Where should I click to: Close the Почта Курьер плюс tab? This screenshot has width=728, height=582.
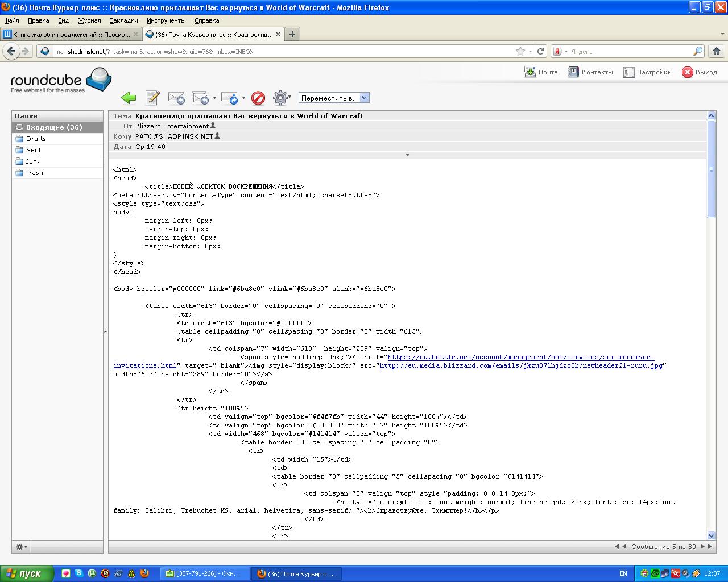[x=278, y=34]
